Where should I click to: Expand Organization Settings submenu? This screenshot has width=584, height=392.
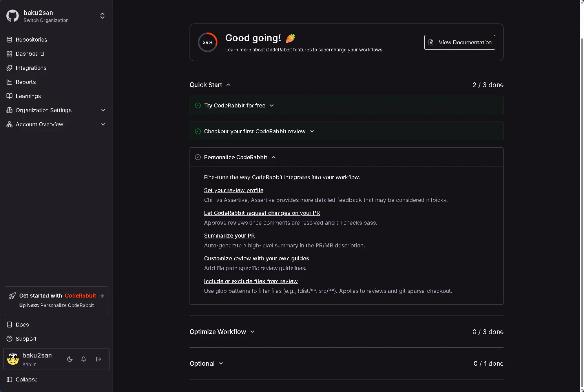click(103, 110)
